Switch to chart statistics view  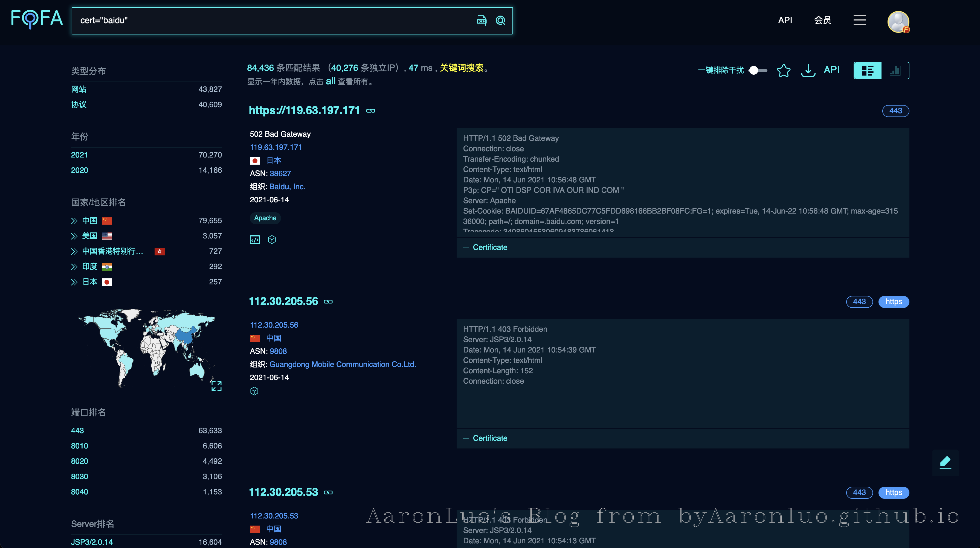tap(895, 70)
